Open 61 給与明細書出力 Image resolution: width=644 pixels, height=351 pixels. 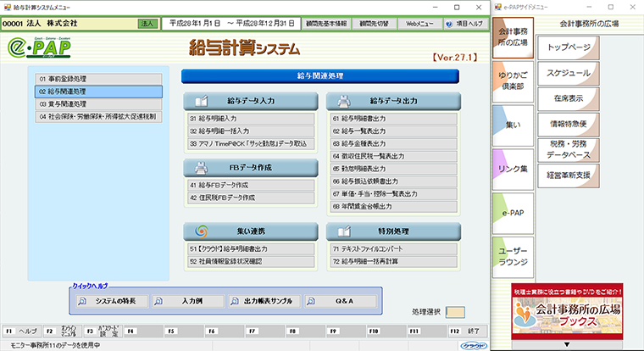pyautogui.click(x=394, y=119)
